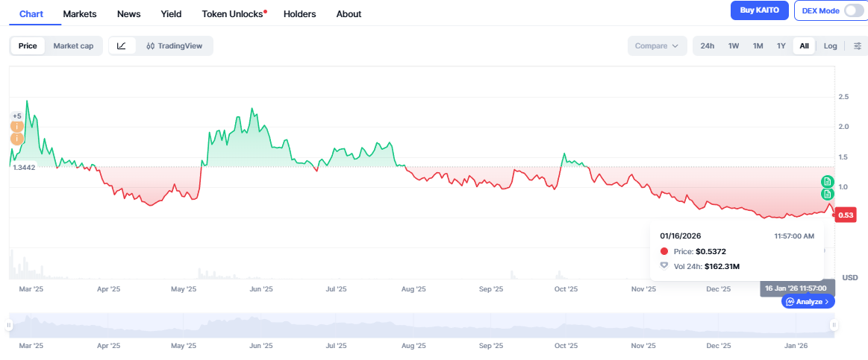Open the Compare dropdown
Viewport: 868px width, 360px height.
coord(656,46)
